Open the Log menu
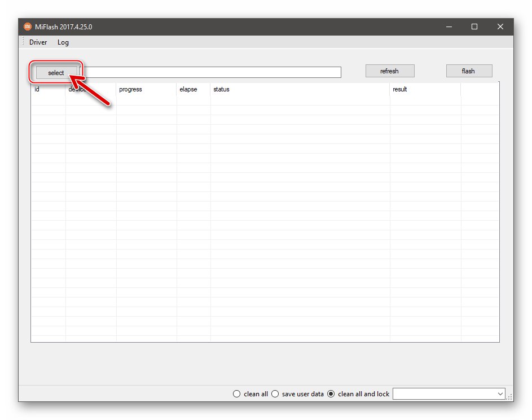The height and width of the screenshot is (420, 532). [63, 42]
